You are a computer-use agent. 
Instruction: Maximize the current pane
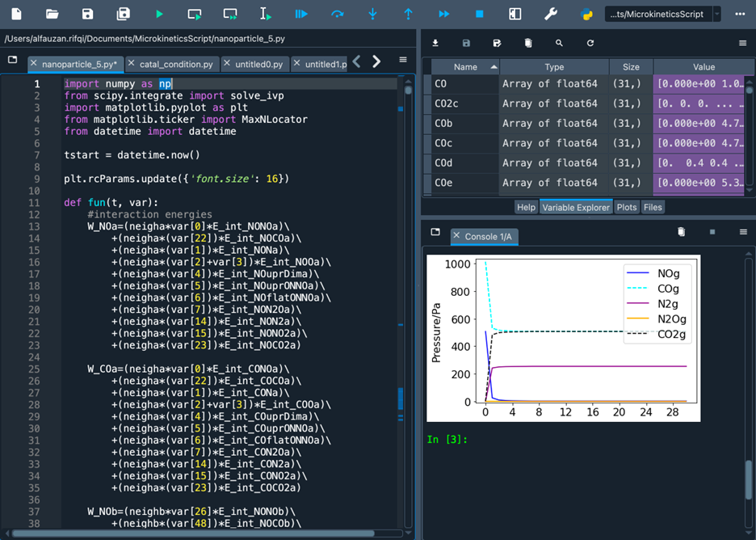click(515, 14)
